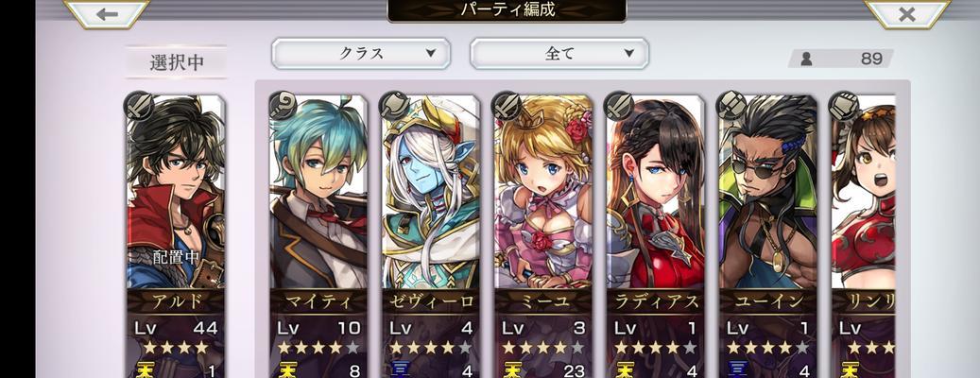Select the マイティ character portrait
This screenshot has height=378, width=980.
click(x=318, y=194)
